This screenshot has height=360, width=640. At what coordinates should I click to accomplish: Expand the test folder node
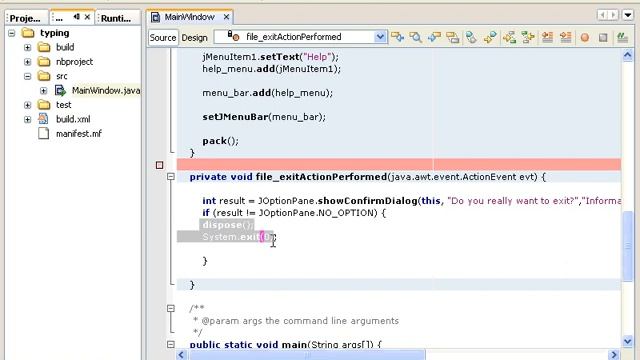(27, 105)
